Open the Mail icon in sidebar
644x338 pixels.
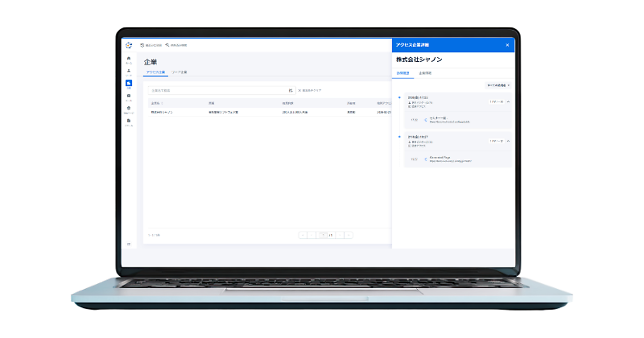(x=129, y=97)
